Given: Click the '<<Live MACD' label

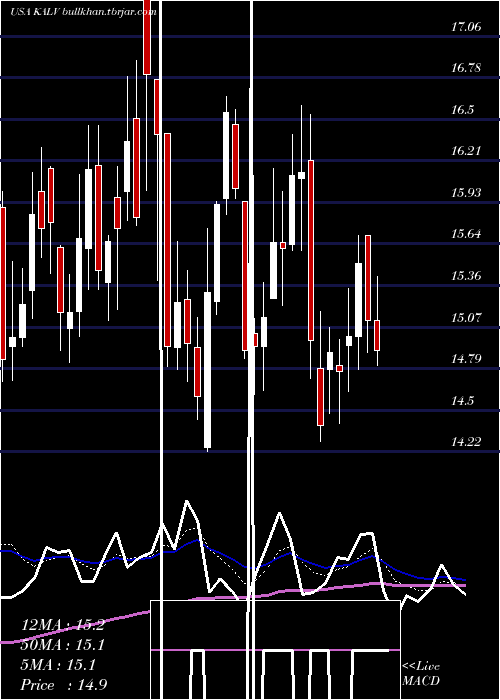Looking at the screenshot, I should tap(421, 674).
